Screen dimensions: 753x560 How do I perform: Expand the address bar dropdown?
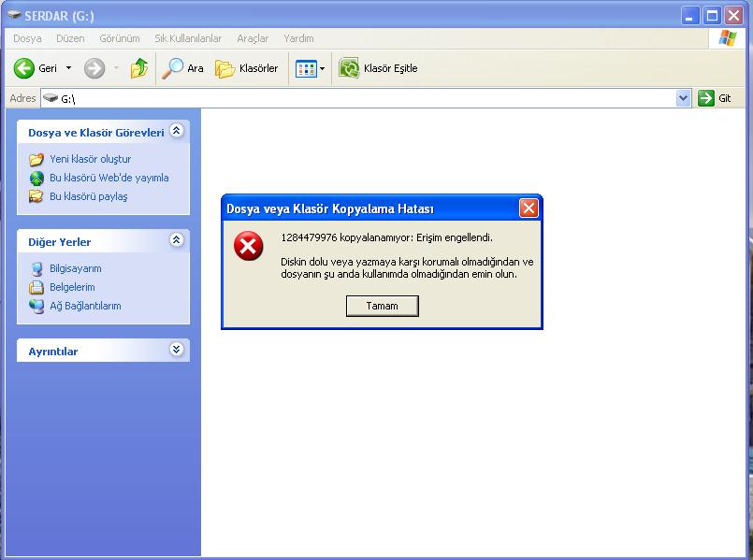pyautogui.click(x=683, y=98)
